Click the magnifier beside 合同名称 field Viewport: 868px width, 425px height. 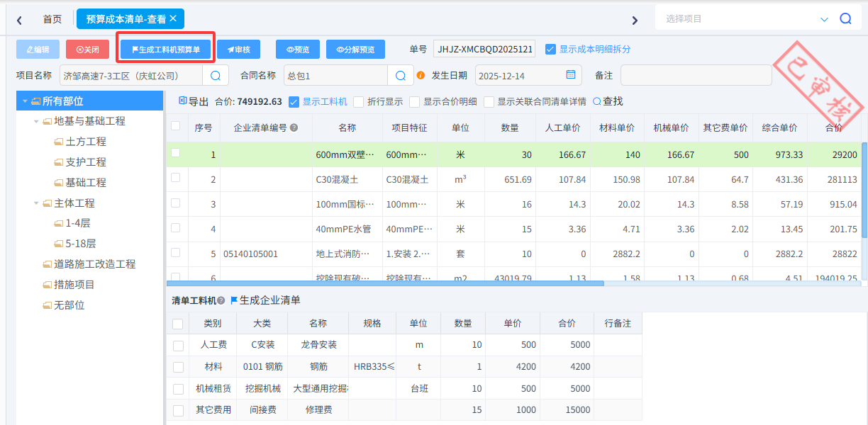tap(400, 75)
